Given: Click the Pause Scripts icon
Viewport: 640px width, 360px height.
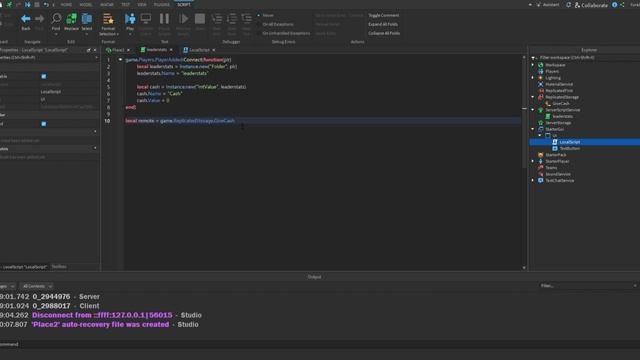Looking at the screenshot, I should [x=164, y=19].
